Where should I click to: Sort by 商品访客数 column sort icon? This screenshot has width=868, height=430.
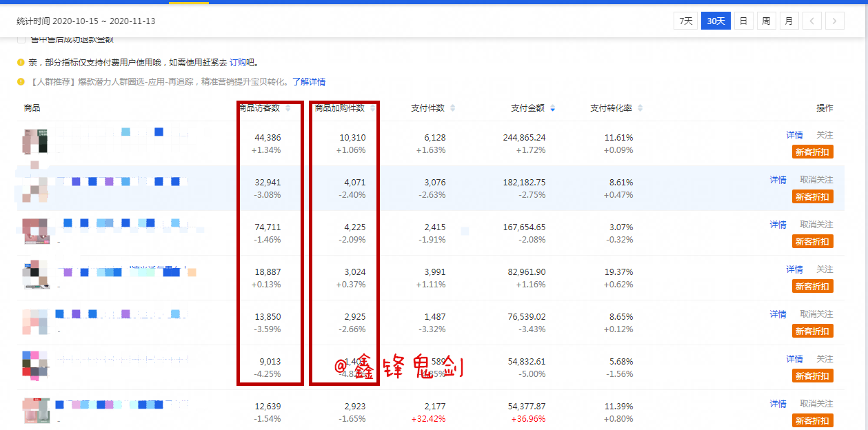(x=288, y=108)
